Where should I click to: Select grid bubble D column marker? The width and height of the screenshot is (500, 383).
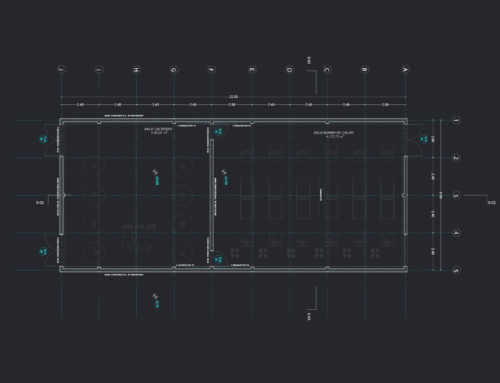290,69
